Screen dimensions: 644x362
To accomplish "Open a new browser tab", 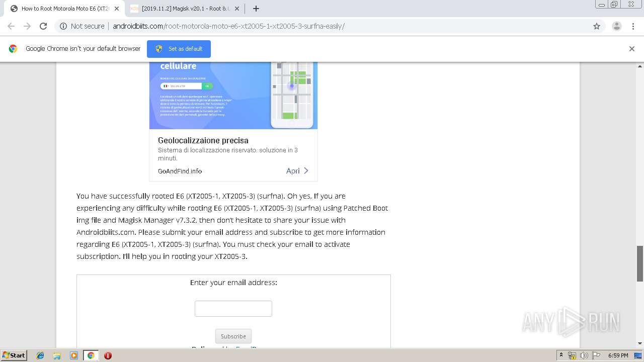I will point(256,9).
